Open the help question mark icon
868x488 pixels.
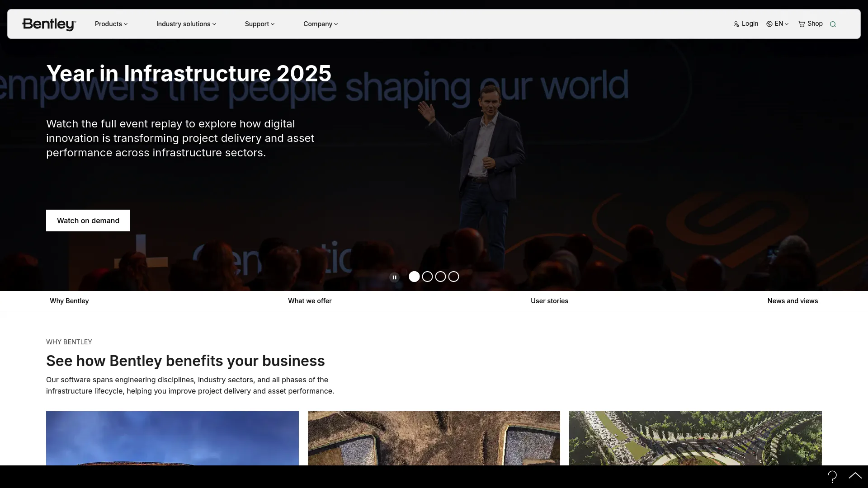point(832,476)
